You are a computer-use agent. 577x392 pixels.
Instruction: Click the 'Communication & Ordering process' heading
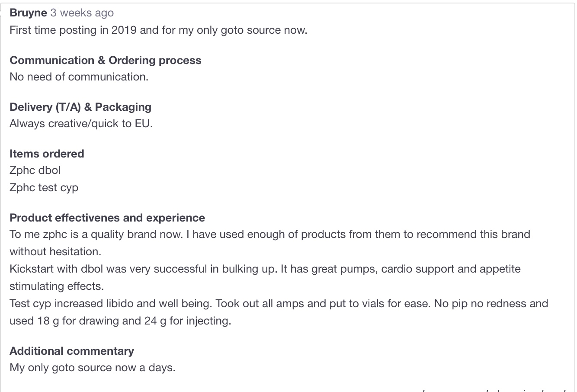(x=105, y=60)
